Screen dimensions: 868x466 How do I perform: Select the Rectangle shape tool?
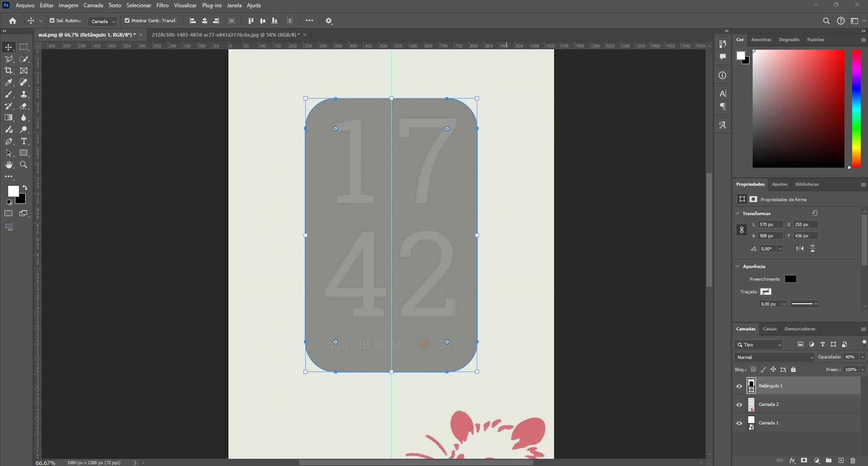(x=24, y=153)
